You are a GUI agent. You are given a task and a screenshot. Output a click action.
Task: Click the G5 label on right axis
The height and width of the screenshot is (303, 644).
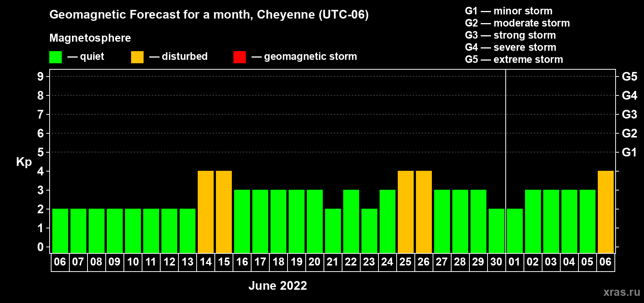pos(630,77)
